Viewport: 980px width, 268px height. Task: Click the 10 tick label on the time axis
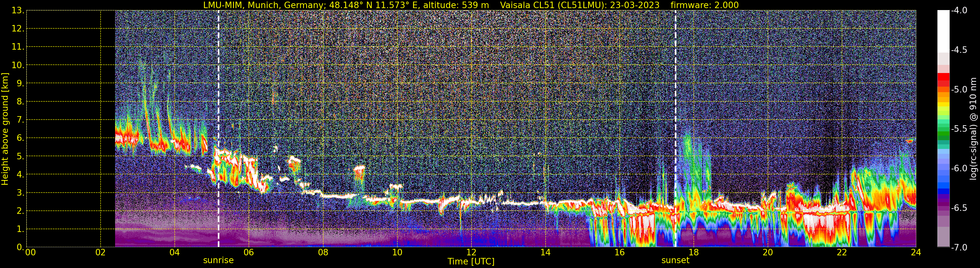click(x=397, y=252)
